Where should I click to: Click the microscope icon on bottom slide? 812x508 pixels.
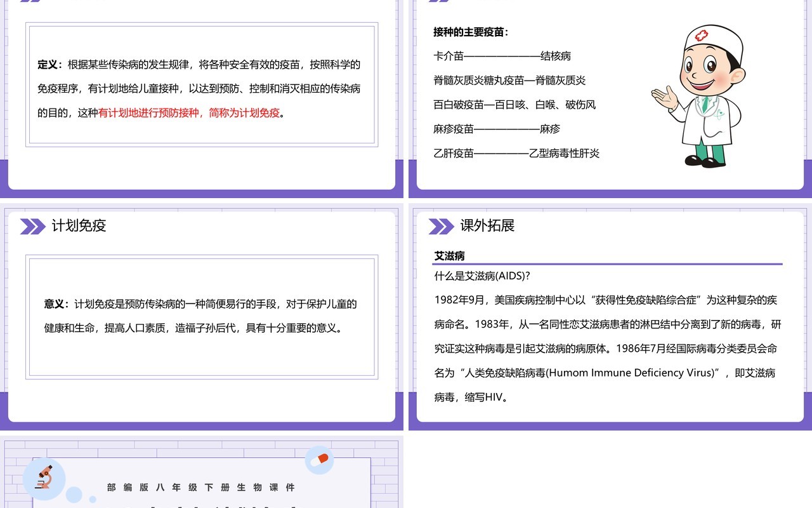(x=44, y=478)
